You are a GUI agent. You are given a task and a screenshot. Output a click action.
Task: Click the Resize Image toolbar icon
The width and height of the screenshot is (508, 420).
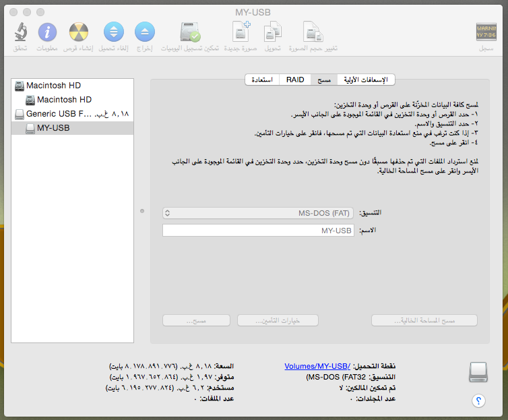coord(313,32)
